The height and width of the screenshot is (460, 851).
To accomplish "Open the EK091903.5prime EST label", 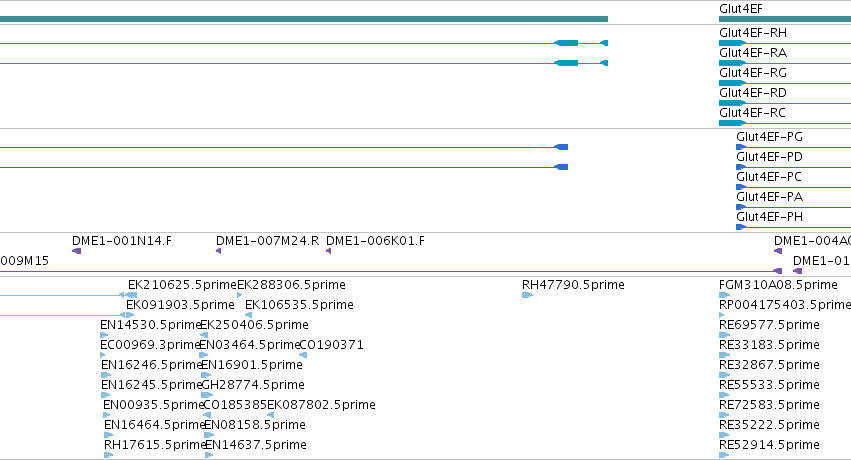I will click(180, 305).
